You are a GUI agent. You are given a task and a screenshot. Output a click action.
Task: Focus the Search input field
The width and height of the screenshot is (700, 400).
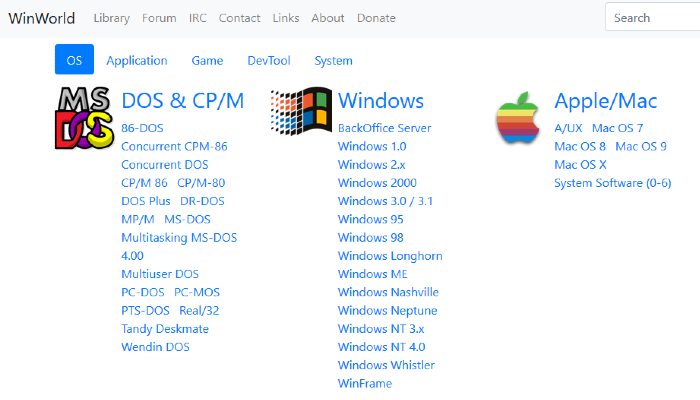tap(652, 17)
